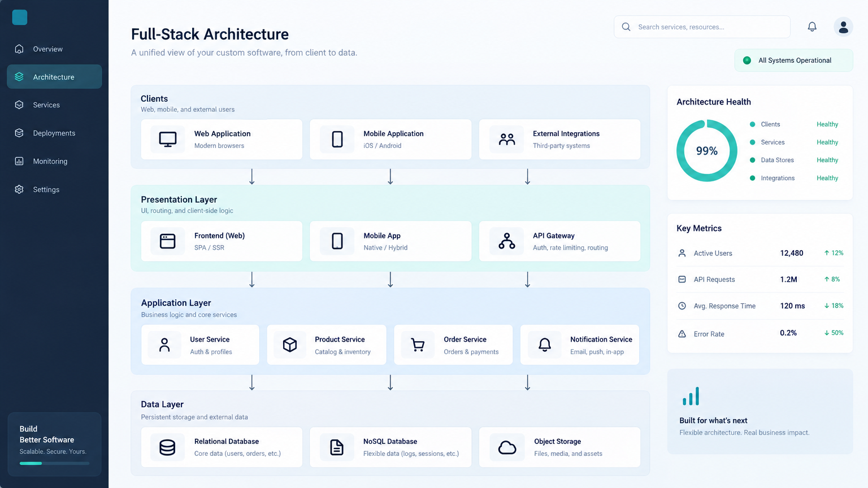868x488 pixels.
Task: Click the Mobile Application phone icon
Action: [x=337, y=140]
